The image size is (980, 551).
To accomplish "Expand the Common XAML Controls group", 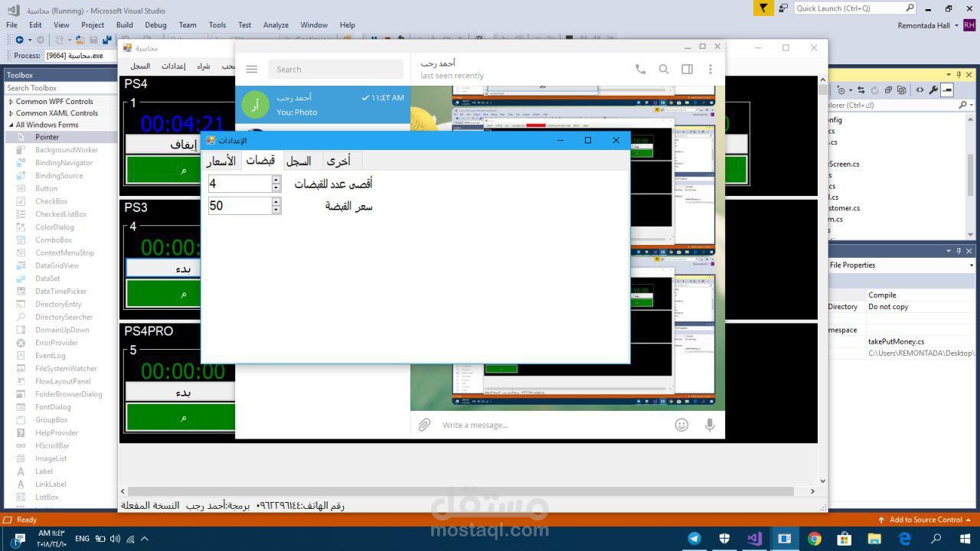I will (11, 112).
